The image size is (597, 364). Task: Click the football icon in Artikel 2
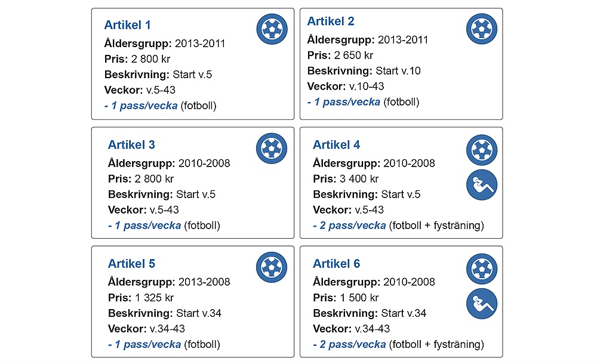tap(482, 29)
